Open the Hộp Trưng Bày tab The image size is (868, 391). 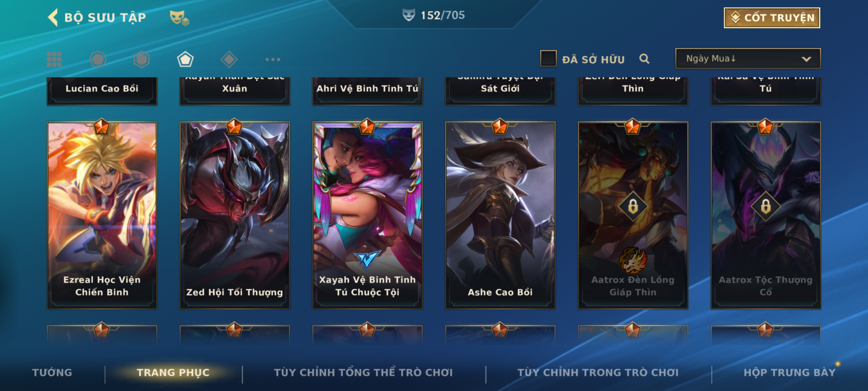pos(790,373)
